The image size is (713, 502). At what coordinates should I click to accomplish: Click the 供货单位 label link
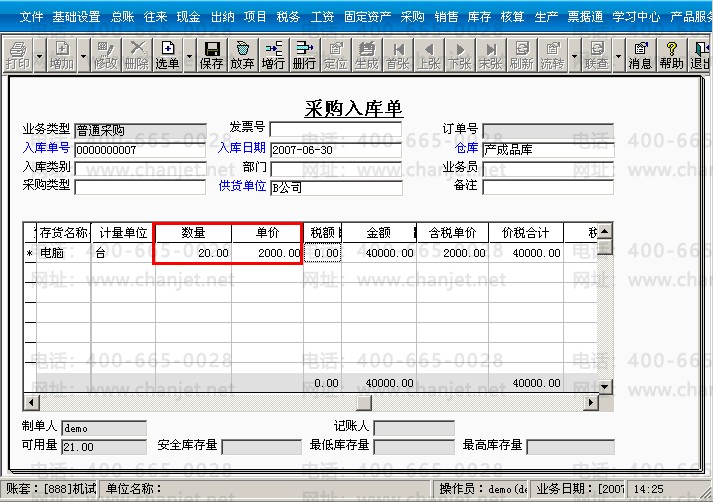tap(242, 186)
